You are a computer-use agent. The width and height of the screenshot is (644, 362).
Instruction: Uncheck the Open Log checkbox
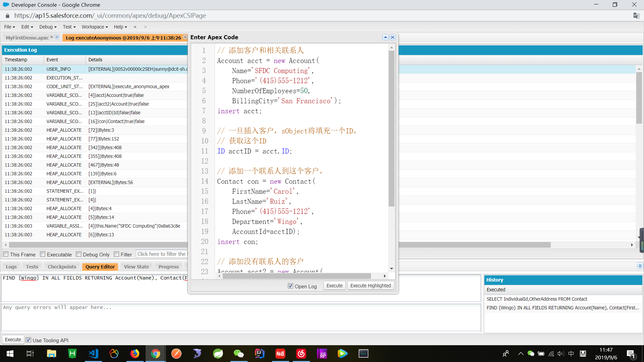[290, 286]
